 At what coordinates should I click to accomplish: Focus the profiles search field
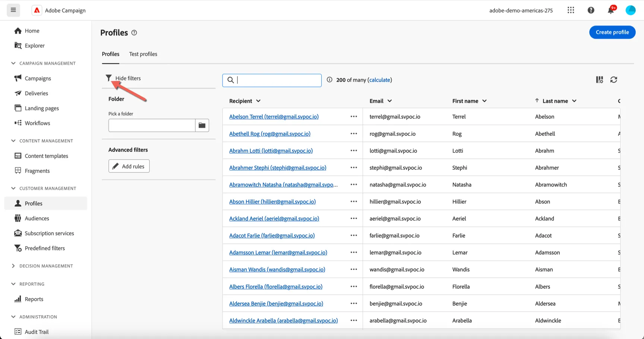click(x=272, y=80)
